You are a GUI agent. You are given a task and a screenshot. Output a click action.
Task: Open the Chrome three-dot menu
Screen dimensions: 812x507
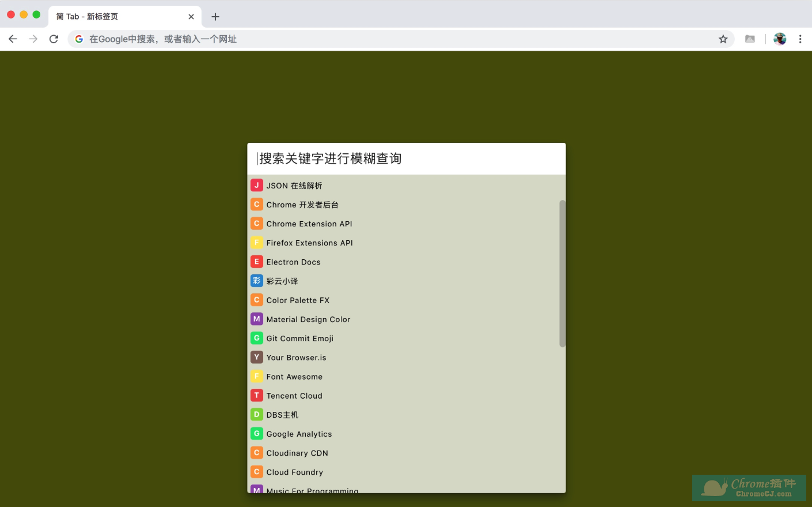(x=800, y=39)
